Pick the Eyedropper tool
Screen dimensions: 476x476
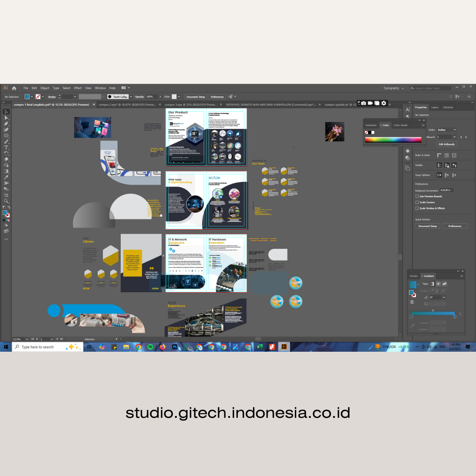(6, 177)
